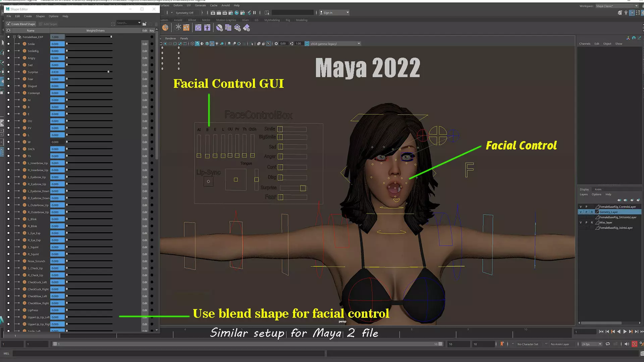Toggle timeline looping icon
Image resolution: width=644 pixels, height=362 pixels.
[x=608, y=344]
